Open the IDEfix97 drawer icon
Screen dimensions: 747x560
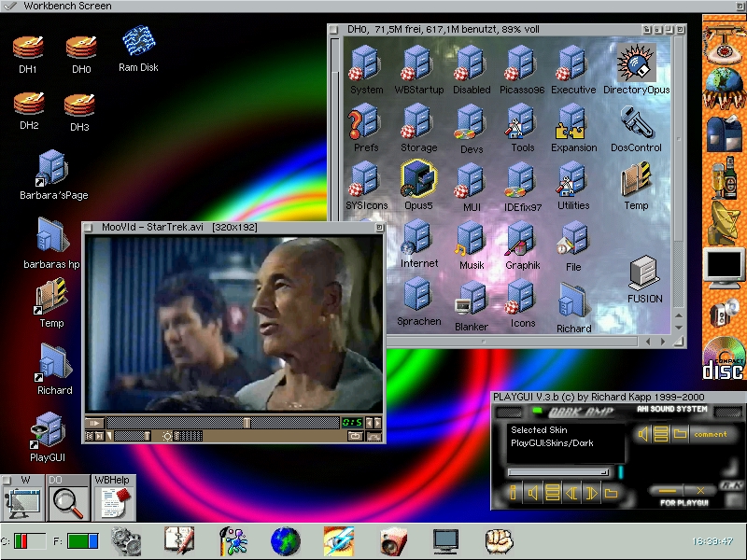521,182
